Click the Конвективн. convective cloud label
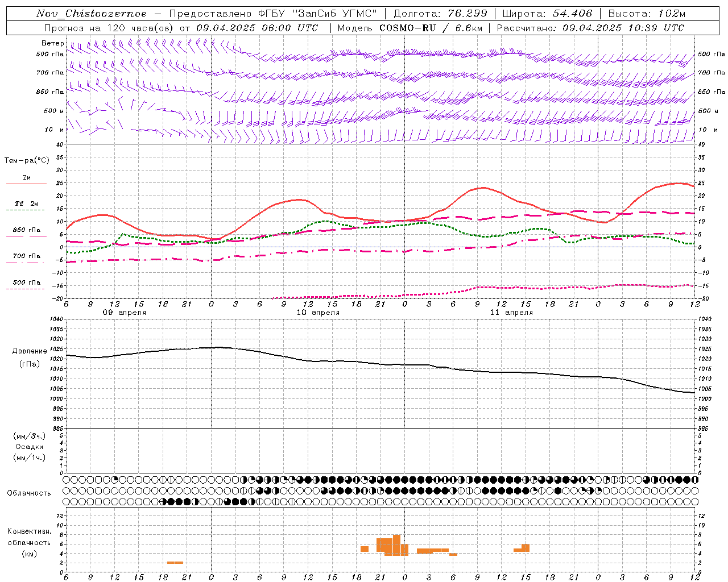The width and height of the screenshot is (728, 582). click(29, 531)
